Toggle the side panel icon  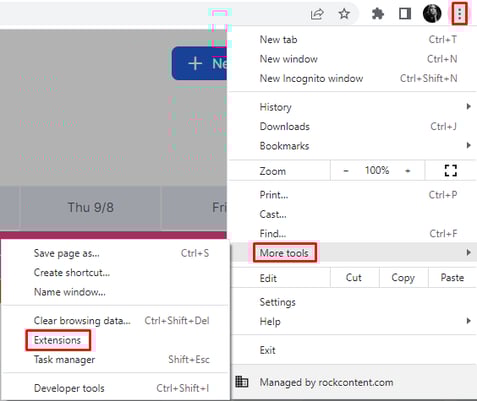pyautogui.click(x=405, y=14)
